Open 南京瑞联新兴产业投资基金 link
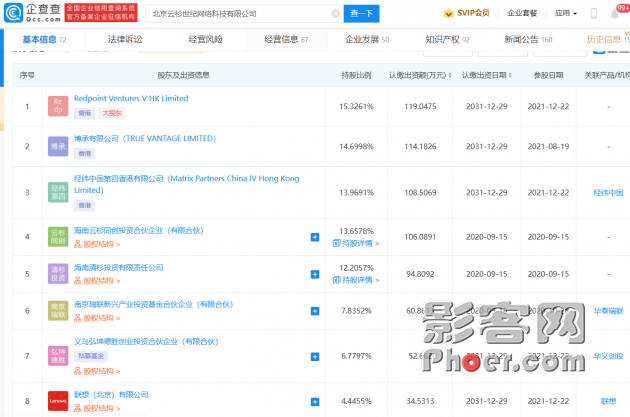The height and width of the screenshot is (417, 630). 153,305
